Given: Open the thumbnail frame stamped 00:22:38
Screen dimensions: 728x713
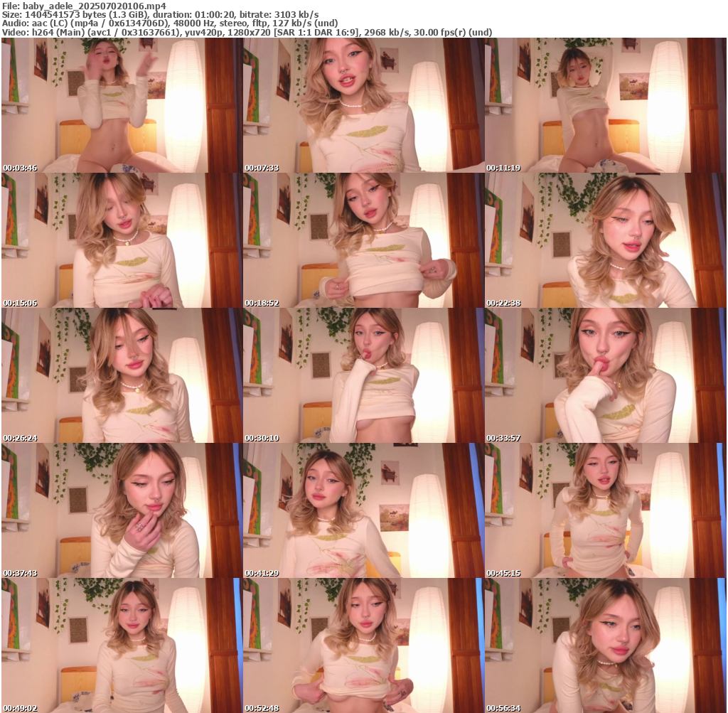Looking at the screenshot, I should point(606,240).
